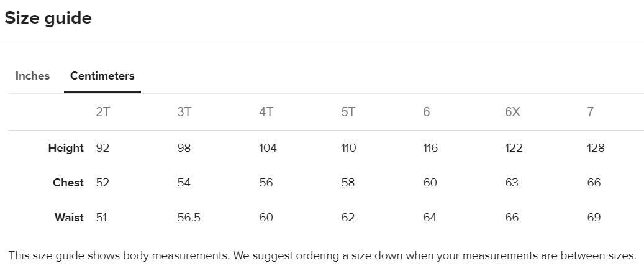644x271 pixels.
Task: Click the 51 waist value for 2T
Action: click(101, 218)
